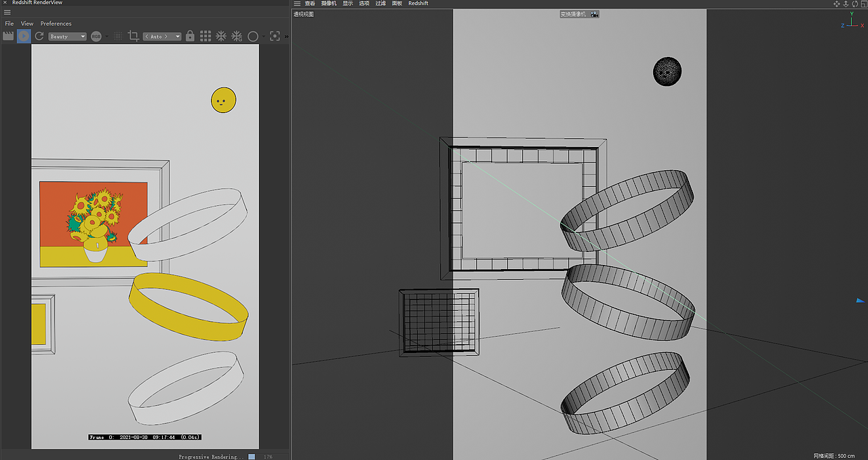Click the viewport move-camera arrows icon
This screenshot has width=868, height=460.
[x=837, y=3]
